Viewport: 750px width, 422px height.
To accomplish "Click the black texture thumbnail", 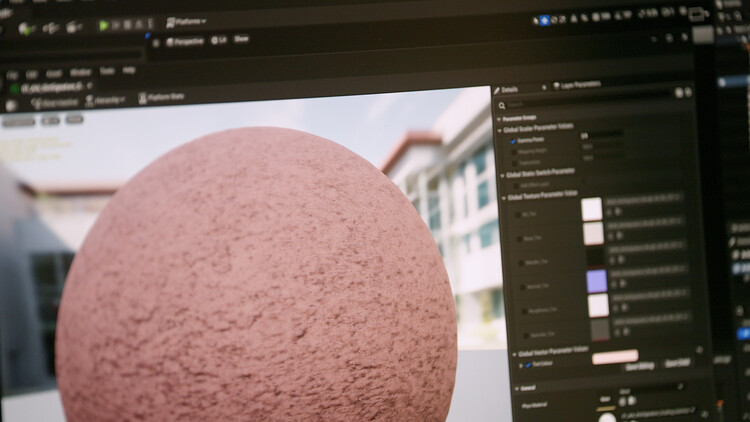I will click(x=595, y=257).
